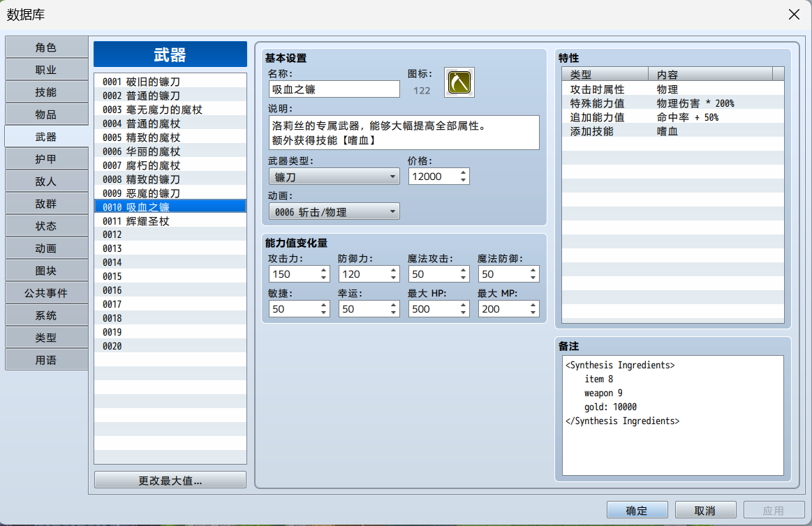Select weapon 0002 普通的镰刀
The height and width of the screenshot is (526, 812).
pyautogui.click(x=170, y=96)
